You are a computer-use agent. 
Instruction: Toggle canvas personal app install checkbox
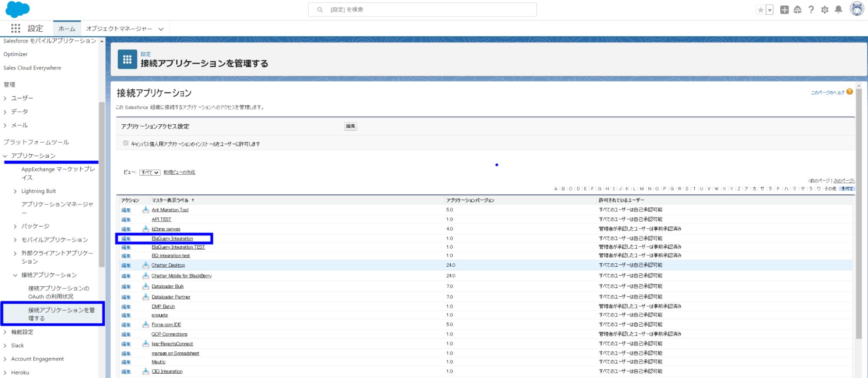(126, 143)
